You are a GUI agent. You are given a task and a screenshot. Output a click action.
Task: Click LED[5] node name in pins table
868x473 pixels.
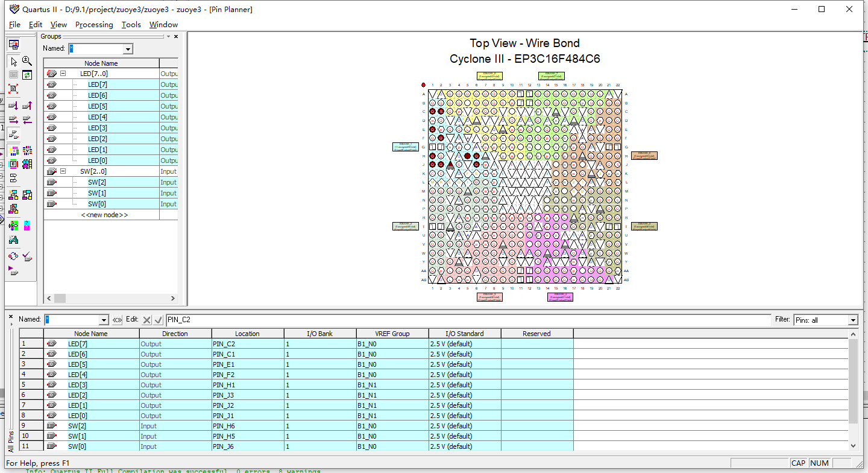point(78,364)
